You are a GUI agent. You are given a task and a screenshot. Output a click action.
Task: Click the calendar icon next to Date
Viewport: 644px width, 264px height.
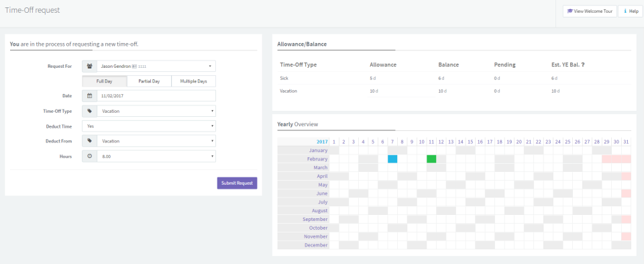pyautogui.click(x=89, y=96)
